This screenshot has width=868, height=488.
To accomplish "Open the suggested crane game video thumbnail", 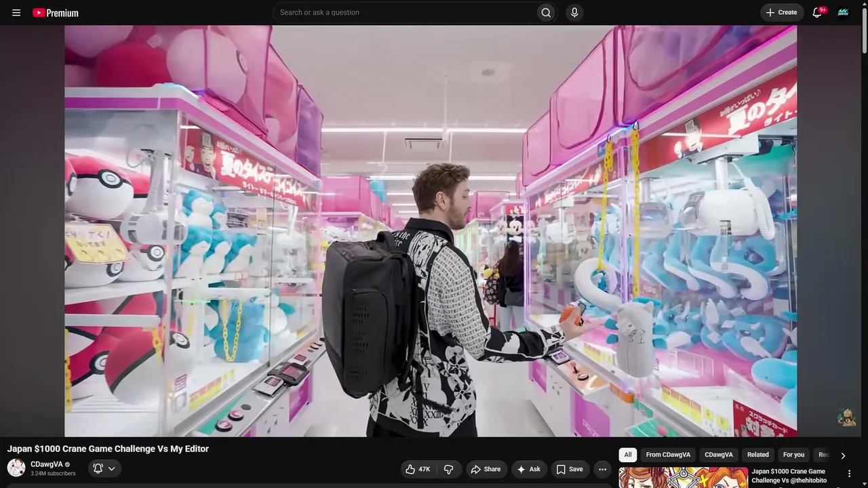I will [x=683, y=477].
